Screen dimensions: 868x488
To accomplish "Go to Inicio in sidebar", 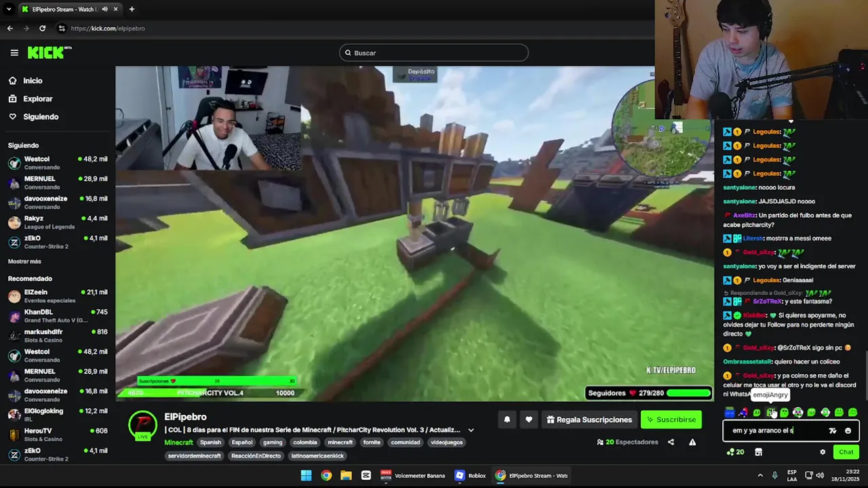I will pos(33,81).
